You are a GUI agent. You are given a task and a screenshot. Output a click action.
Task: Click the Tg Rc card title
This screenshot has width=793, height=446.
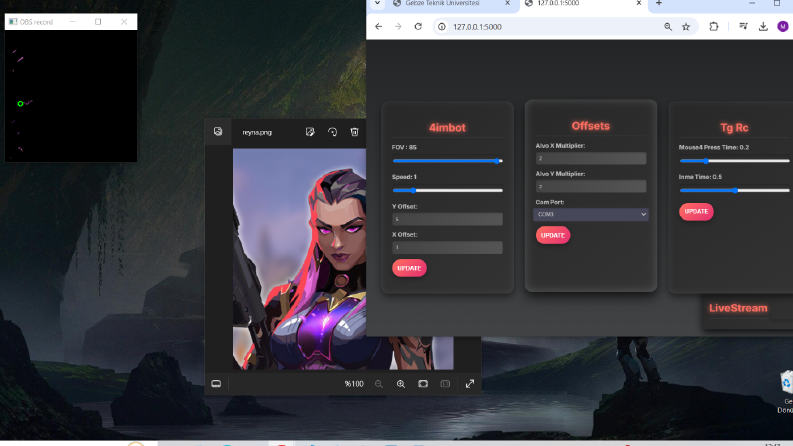(x=734, y=127)
